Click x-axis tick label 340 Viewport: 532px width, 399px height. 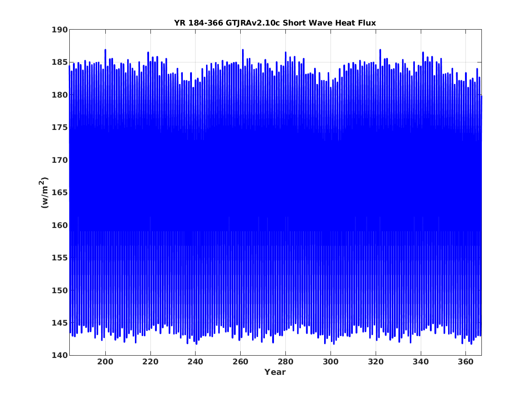coord(421,362)
